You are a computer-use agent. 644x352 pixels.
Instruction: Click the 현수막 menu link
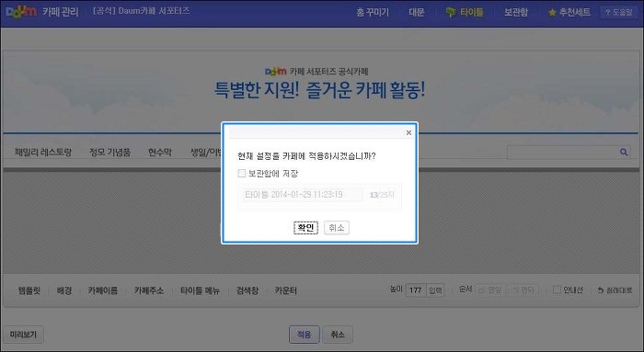click(160, 153)
